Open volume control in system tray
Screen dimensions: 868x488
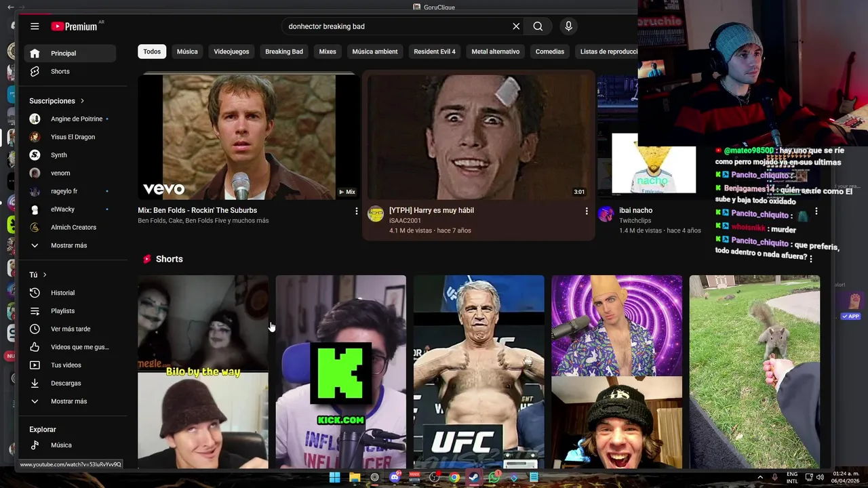(x=820, y=477)
